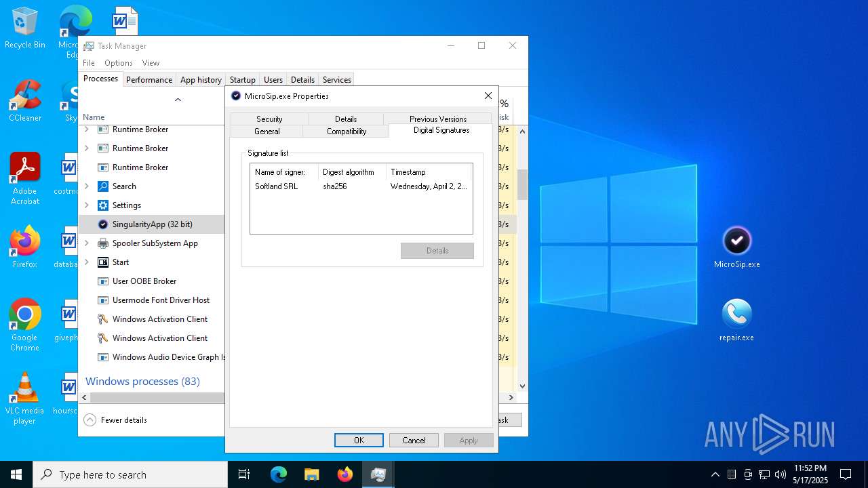Open Google Chrome desktop shortcut
The image size is (868, 488).
pyautogui.click(x=24, y=324)
